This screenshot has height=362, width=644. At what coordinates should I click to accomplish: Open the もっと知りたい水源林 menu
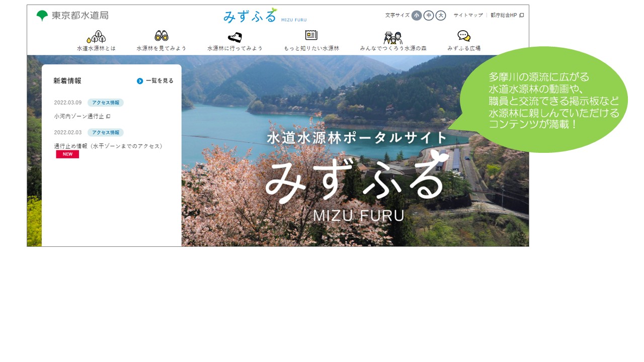point(311,48)
